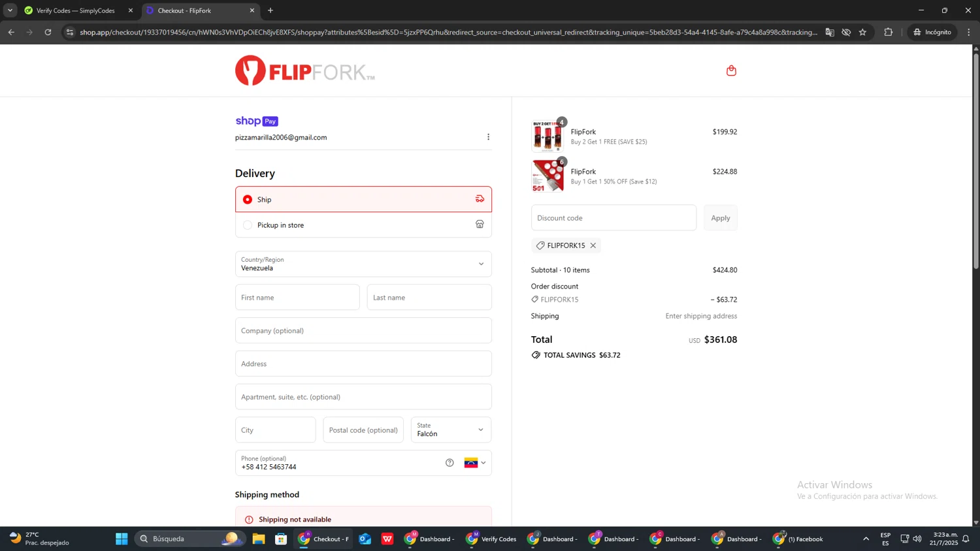Open the volume speaker icon in tray
Viewport: 980px width, 551px height.
[x=917, y=539]
